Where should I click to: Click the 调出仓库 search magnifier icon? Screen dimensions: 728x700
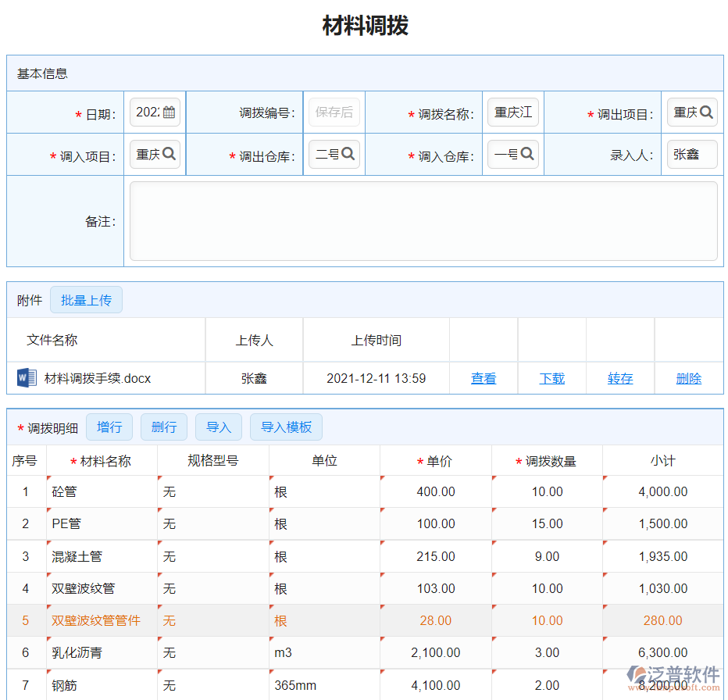click(348, 154)
